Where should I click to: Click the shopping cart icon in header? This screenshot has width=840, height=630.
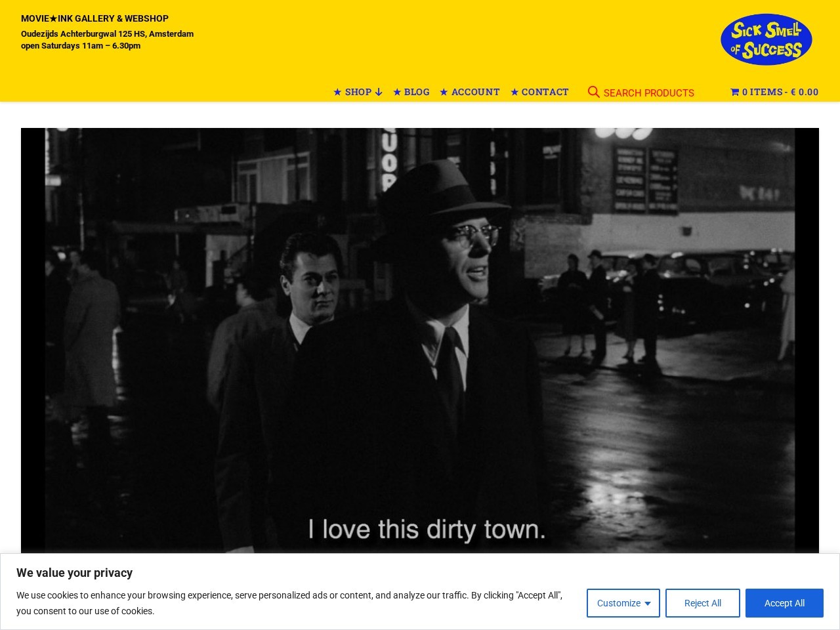(735, 92)
